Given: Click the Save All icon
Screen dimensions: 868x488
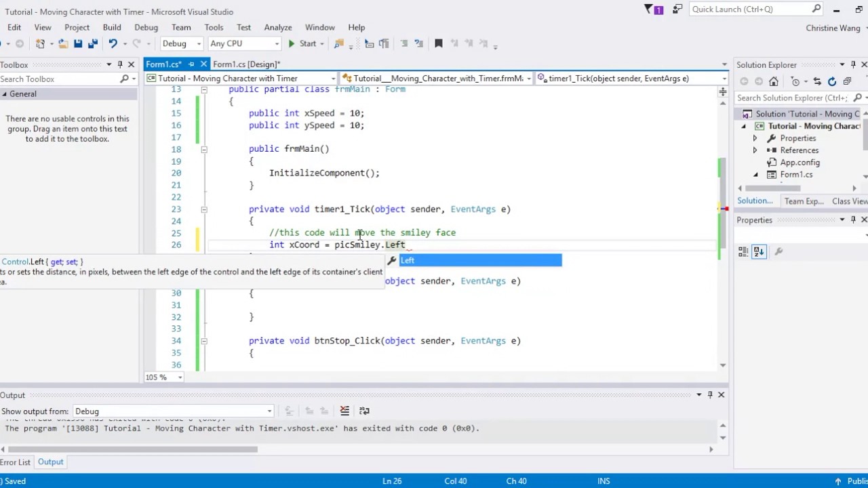Looking at the screenshot, I should pos(93,43).
